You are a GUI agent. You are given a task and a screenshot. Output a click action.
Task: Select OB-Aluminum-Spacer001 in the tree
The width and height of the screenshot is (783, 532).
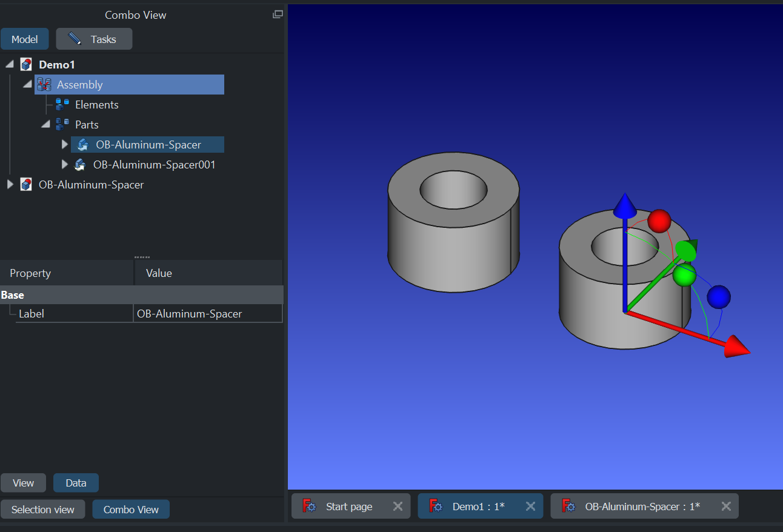(x=155, y=165)
